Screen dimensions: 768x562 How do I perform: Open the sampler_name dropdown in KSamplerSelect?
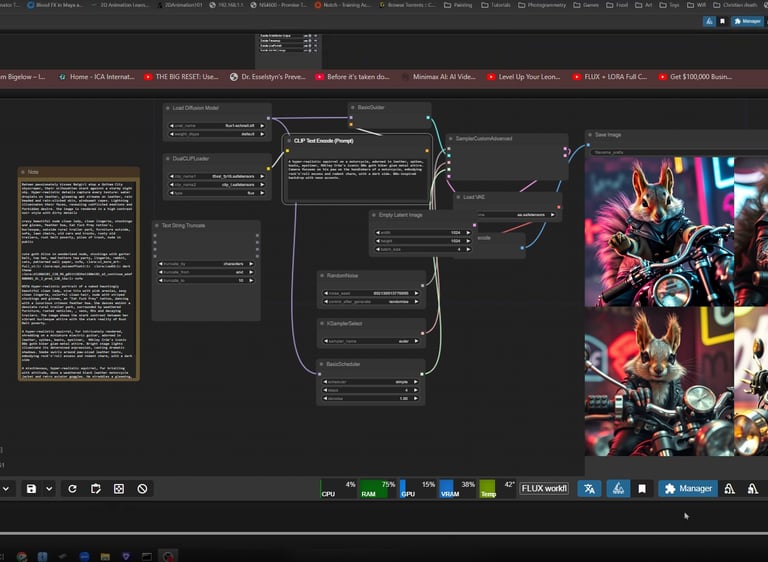(371, 341)
